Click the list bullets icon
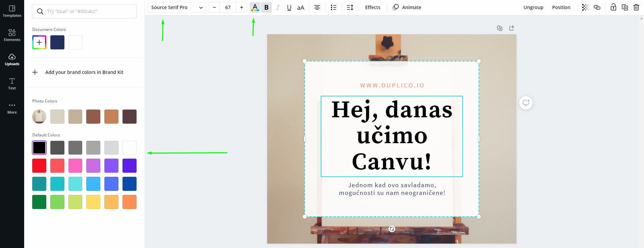This screenshot has height=248, width=644. (x=333, y=7)
